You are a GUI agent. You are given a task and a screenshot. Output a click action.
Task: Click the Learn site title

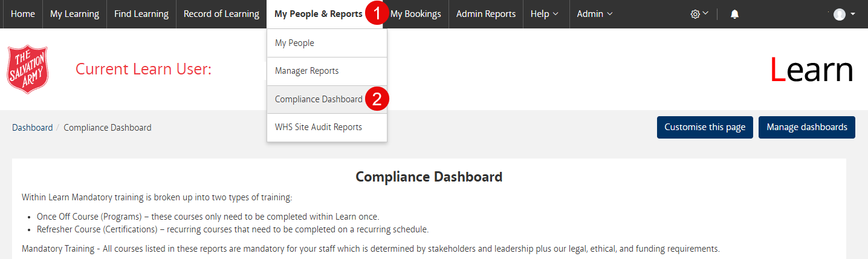812,70
